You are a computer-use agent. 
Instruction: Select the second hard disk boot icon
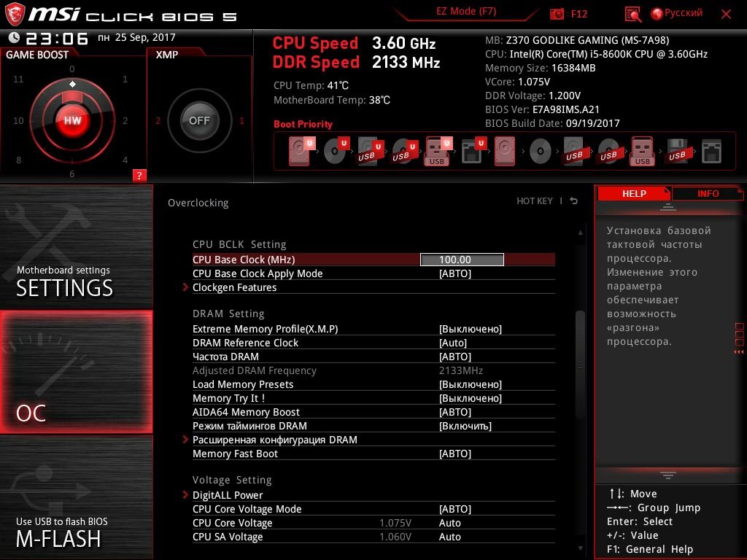click(x=505, y=151)
